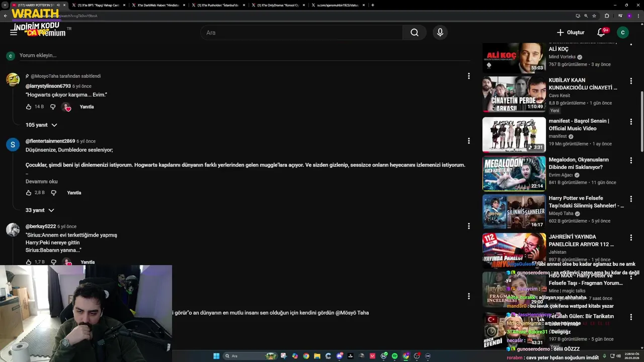The image size is (644, 362).
Task: Open more menu for KUBİLAY KAAN video
Action: click(631, 80)
